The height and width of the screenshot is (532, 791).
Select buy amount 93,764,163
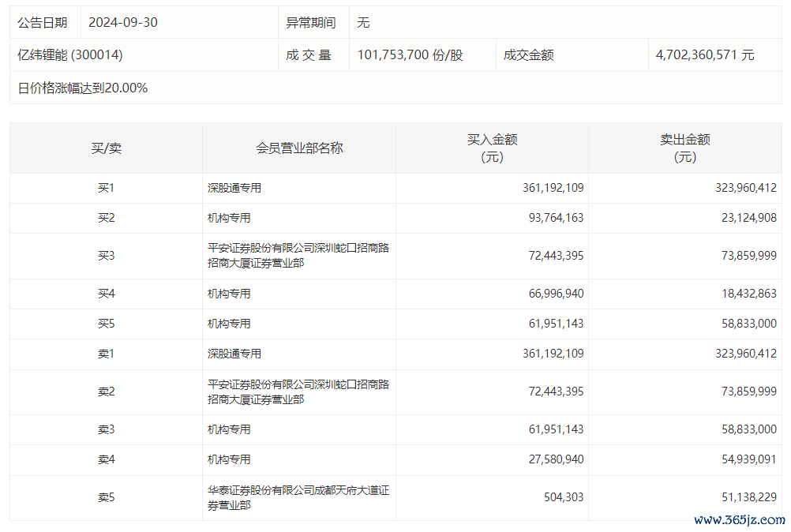pos(556,218)
